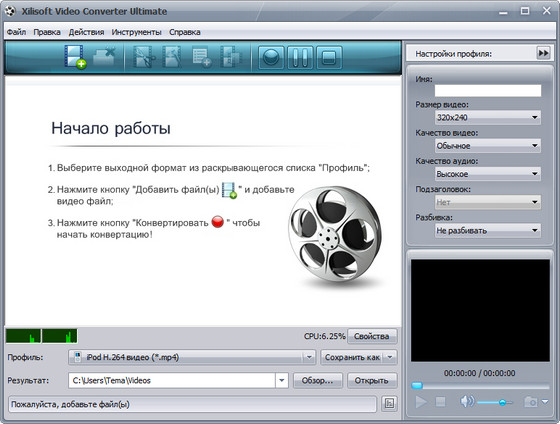Viewport: 560px width, 424px height.
Task: Click the Pause conversion toolbar button
Action: pos(300,57)
